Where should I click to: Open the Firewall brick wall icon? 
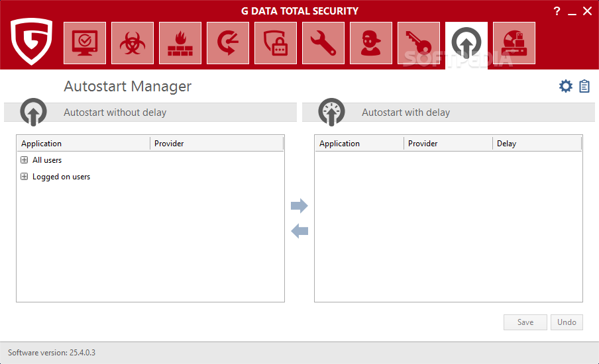[180, 43]
